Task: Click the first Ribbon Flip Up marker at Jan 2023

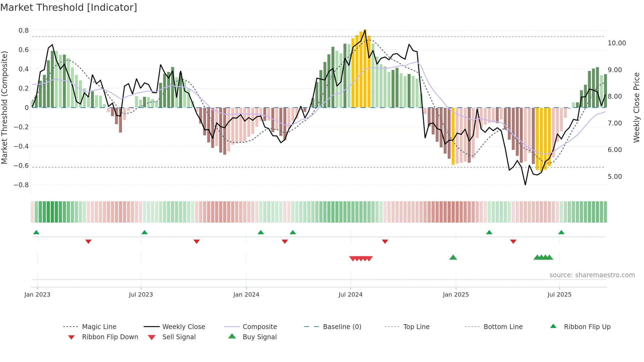Action: click(x=36, y=232)
